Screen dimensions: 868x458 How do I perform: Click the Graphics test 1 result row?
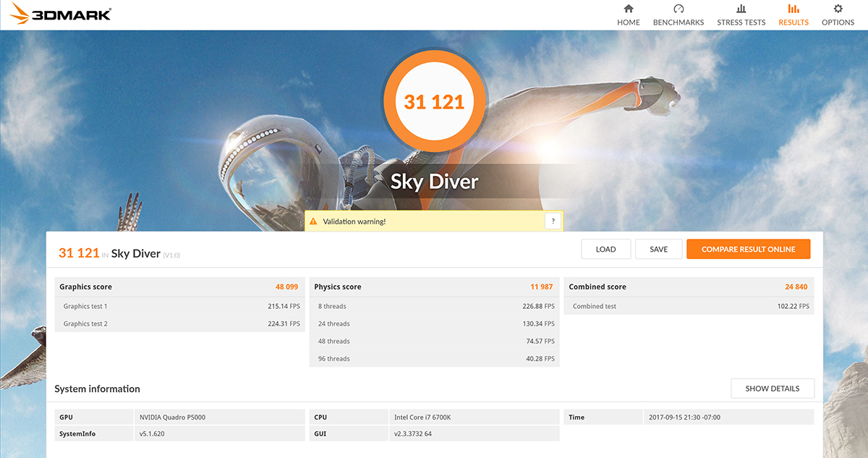[x=179, y=306]
